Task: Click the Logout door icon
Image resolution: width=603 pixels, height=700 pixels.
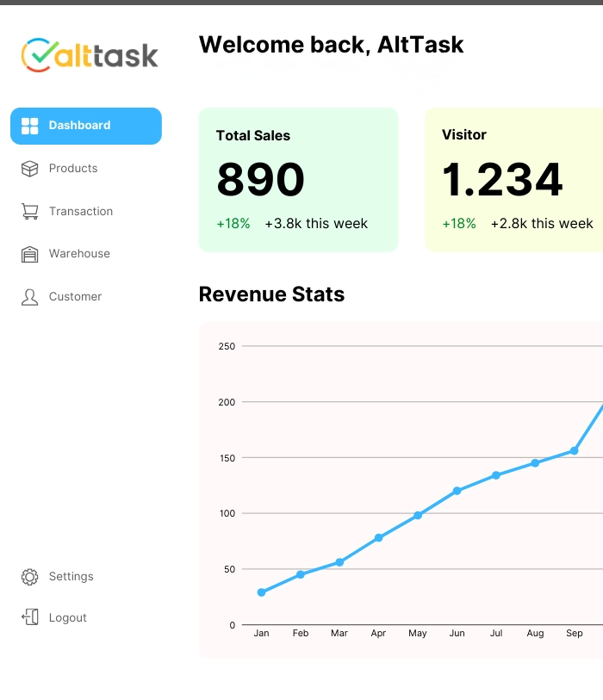Action: tap(28, 617)
